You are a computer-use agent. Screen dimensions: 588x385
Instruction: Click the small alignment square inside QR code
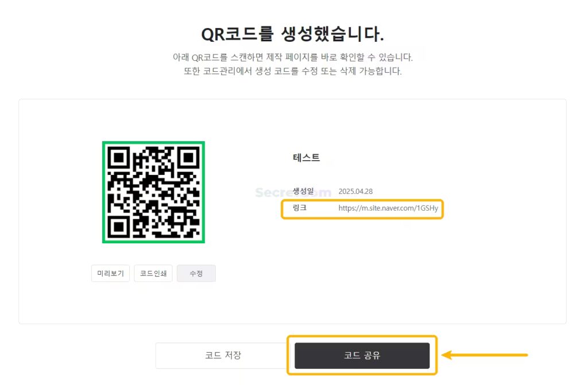179,218
